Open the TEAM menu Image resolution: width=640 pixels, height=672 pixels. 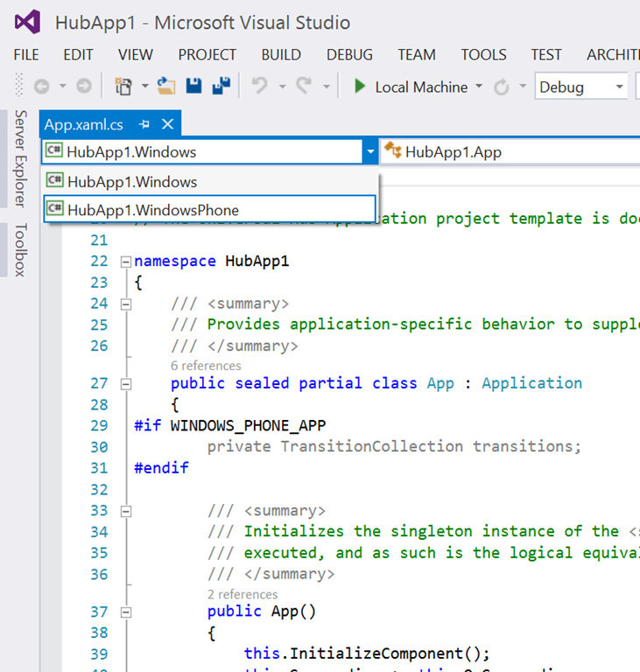tap(417, 55)
